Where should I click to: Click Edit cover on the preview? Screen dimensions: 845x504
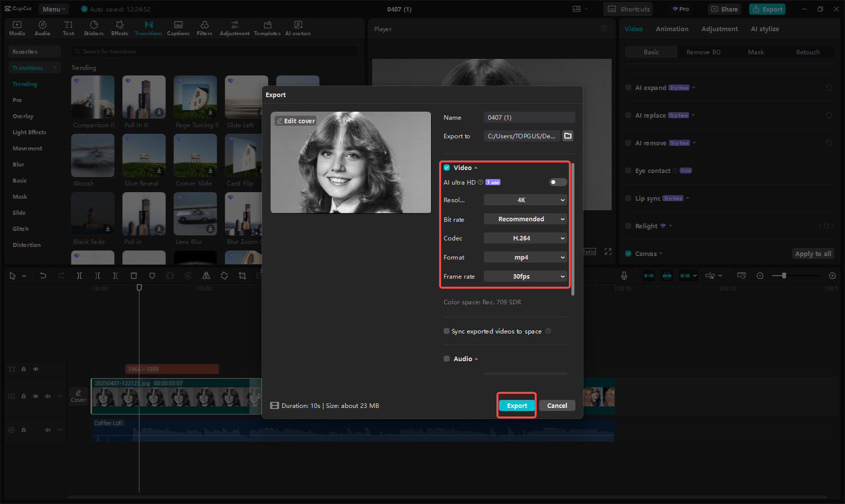pyautogui.click(x=296, y=121)
